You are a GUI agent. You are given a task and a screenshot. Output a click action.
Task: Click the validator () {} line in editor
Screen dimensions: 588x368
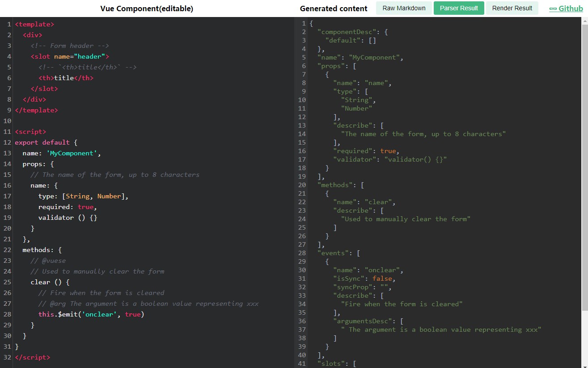click(x=68, y=218)
